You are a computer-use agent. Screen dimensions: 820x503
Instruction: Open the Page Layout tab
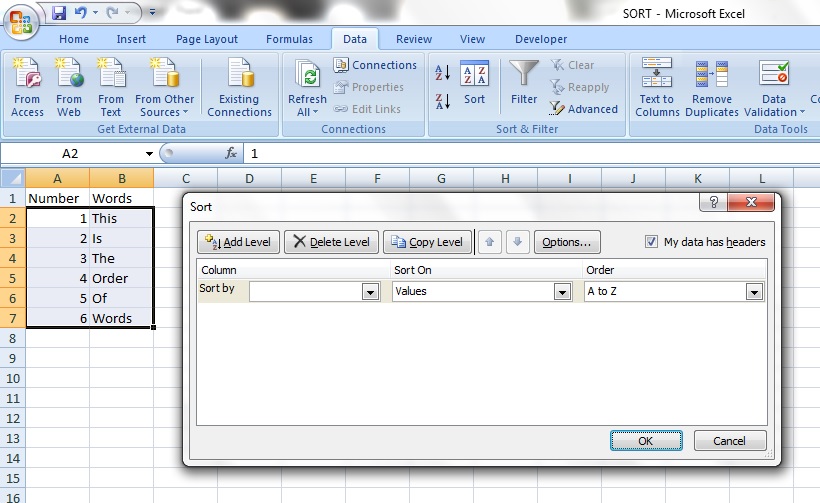point(207,39)
